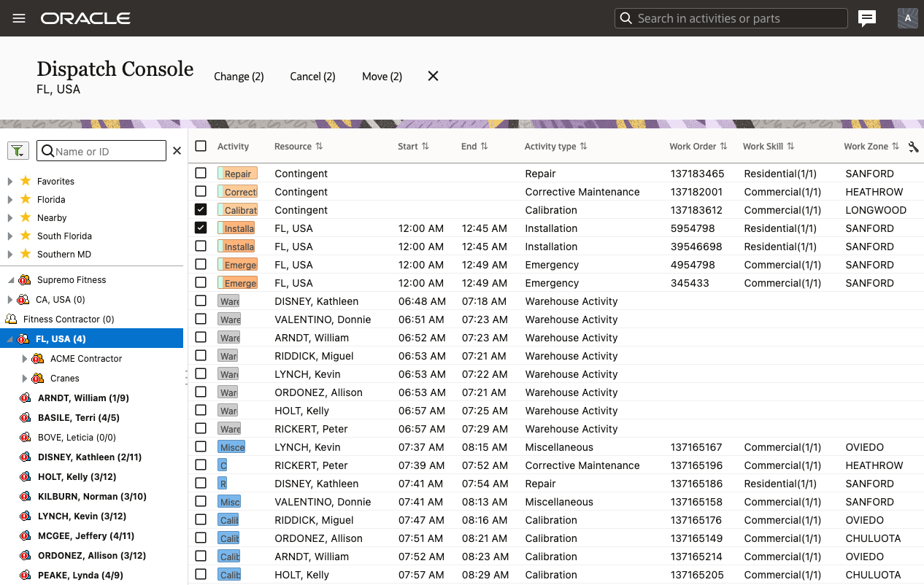Open the table settings wrench icon

coord(913,147)
